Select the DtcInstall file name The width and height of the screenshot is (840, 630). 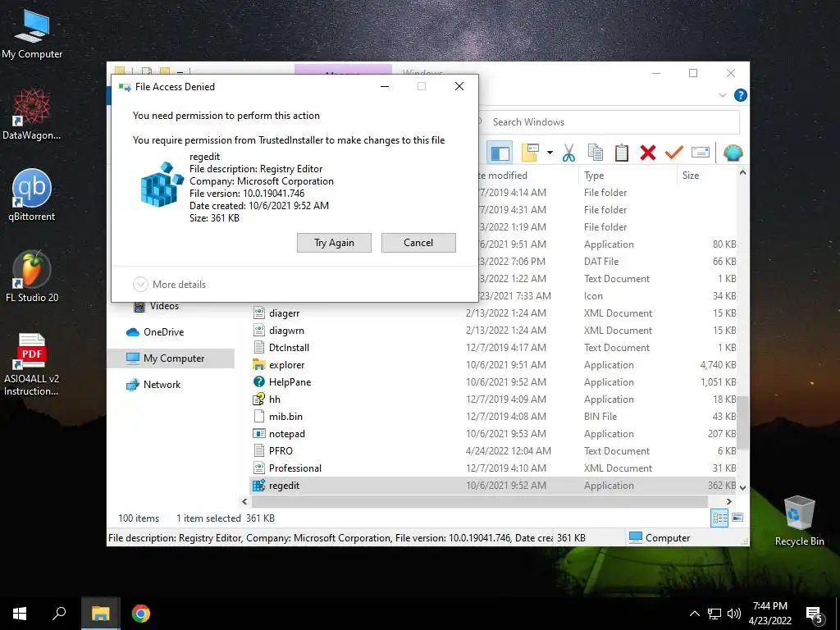(x=289, y=348)
